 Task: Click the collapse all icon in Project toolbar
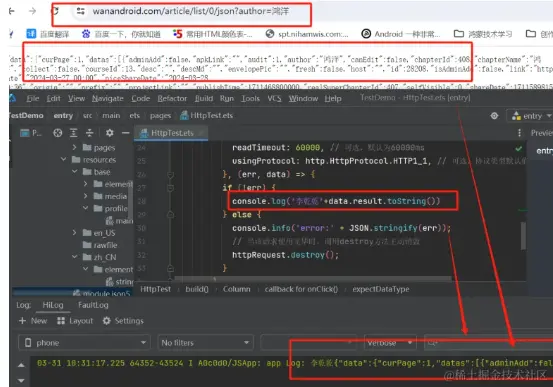(x=90, y=133)
